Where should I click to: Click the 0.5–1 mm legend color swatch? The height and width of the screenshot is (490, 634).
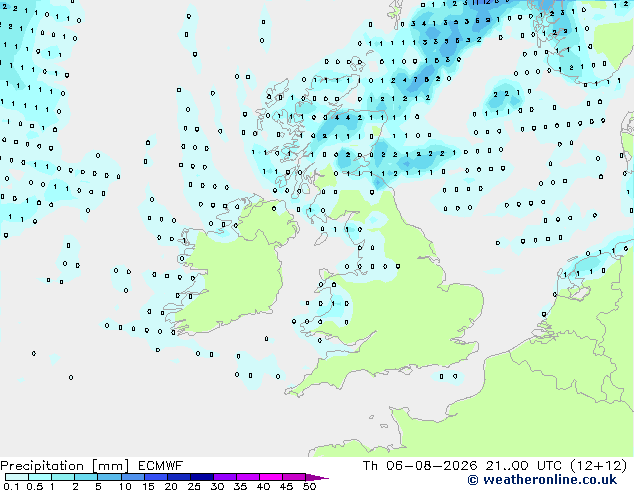pos(40,477)
